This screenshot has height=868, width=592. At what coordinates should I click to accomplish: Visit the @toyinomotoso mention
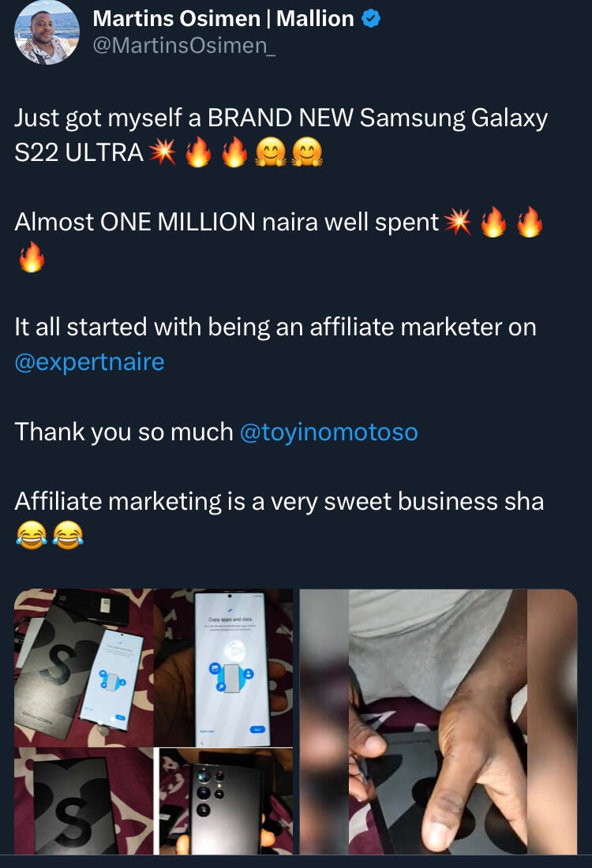328,432
